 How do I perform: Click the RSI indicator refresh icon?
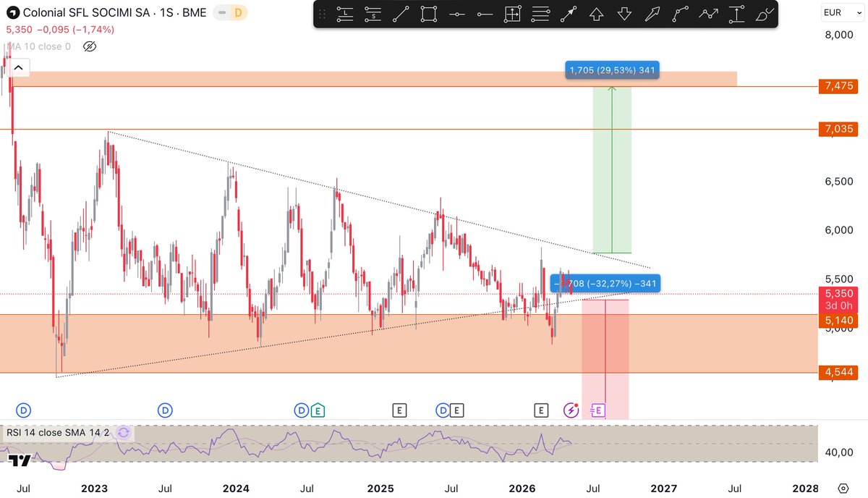(x=124, y=432)
